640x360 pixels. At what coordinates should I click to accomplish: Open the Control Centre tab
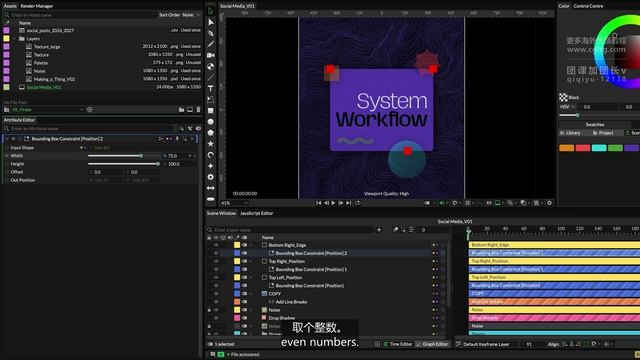(588, 6)
